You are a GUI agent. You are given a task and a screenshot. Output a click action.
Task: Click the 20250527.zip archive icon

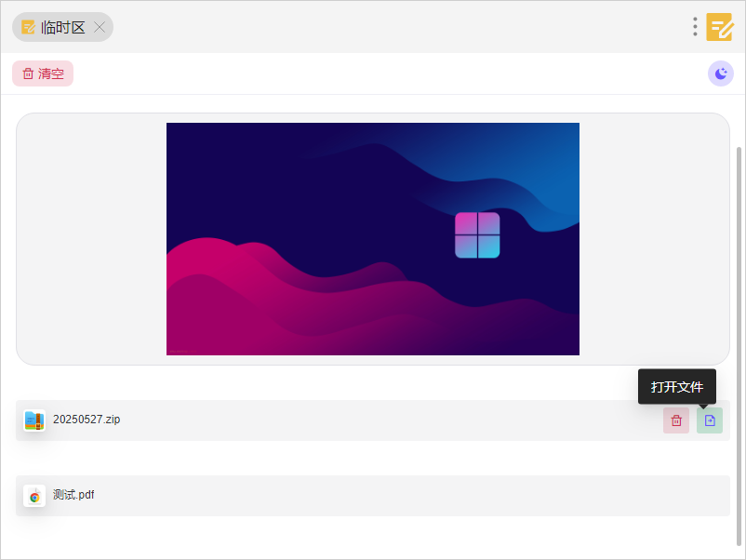click(x=34, y=420)
